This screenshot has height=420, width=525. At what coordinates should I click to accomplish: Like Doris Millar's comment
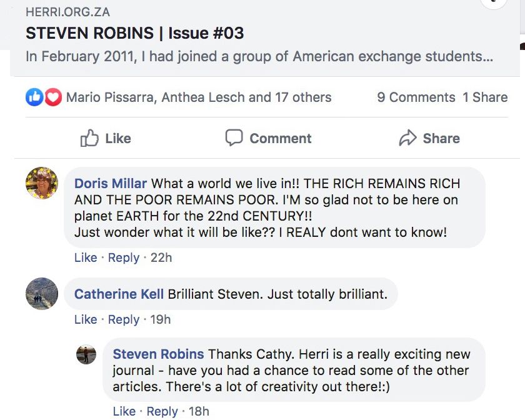86,257
